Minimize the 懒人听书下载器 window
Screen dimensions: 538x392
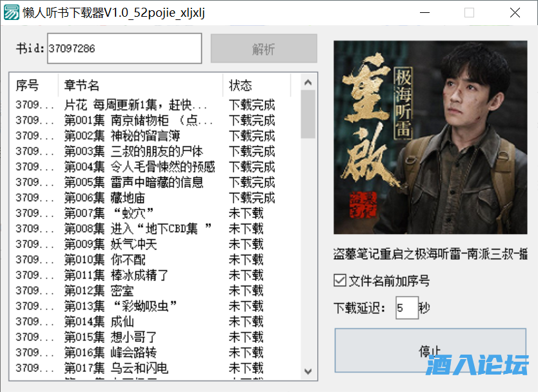click(424, 13)
